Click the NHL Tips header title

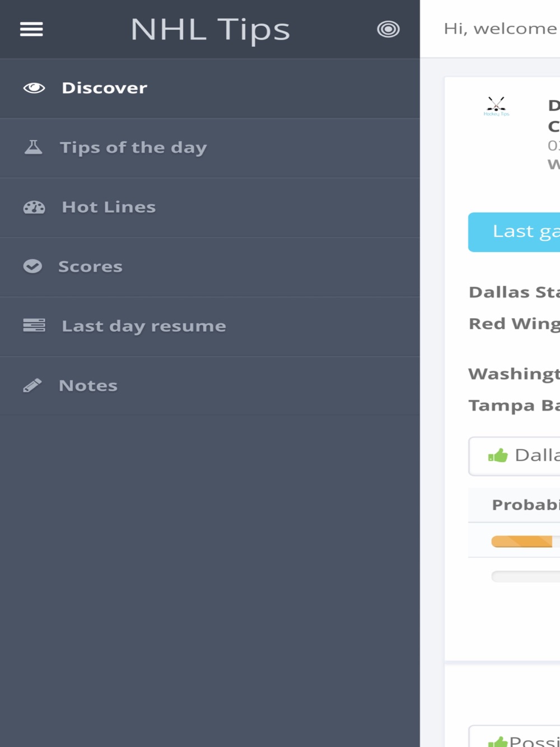pos(210,29)
